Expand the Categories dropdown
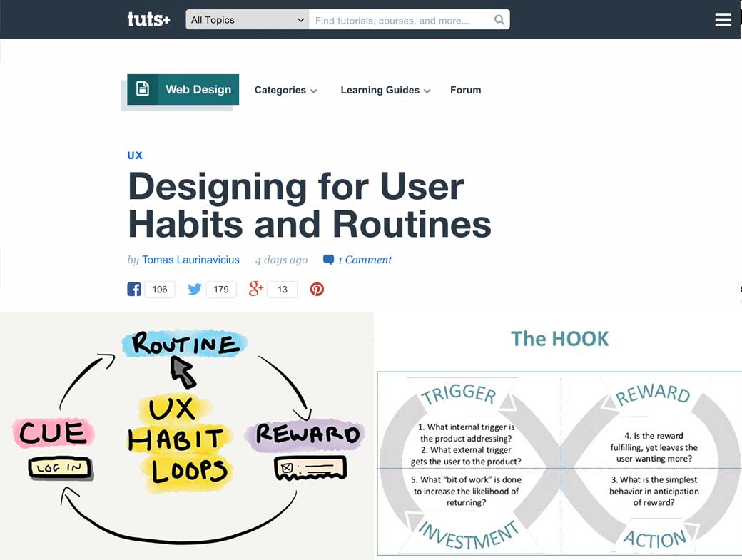742x560 pixels. 285,90
